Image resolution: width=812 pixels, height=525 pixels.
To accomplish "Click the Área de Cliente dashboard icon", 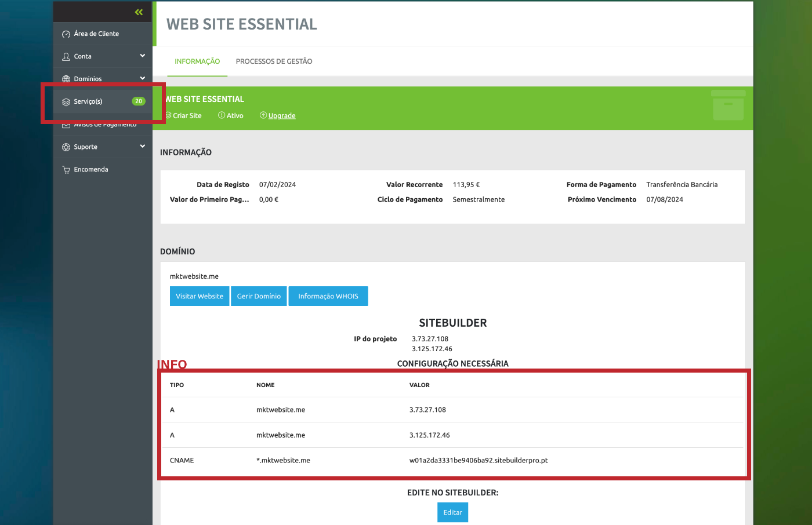I will pyautogui.click(x=66, y=34).
